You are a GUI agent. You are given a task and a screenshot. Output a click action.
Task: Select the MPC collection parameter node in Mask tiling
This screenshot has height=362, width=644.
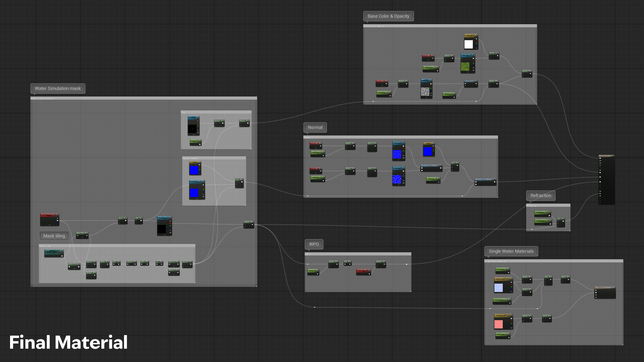pyautogui.click(x=54, y=252)
